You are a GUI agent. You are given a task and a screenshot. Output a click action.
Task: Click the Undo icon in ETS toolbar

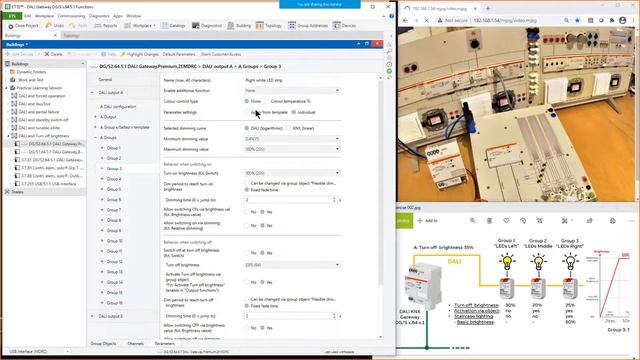point(48,26)
